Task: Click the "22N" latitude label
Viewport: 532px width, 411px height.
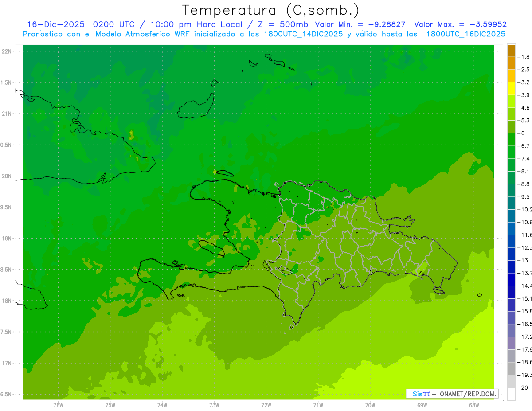Action: point(7,51)
